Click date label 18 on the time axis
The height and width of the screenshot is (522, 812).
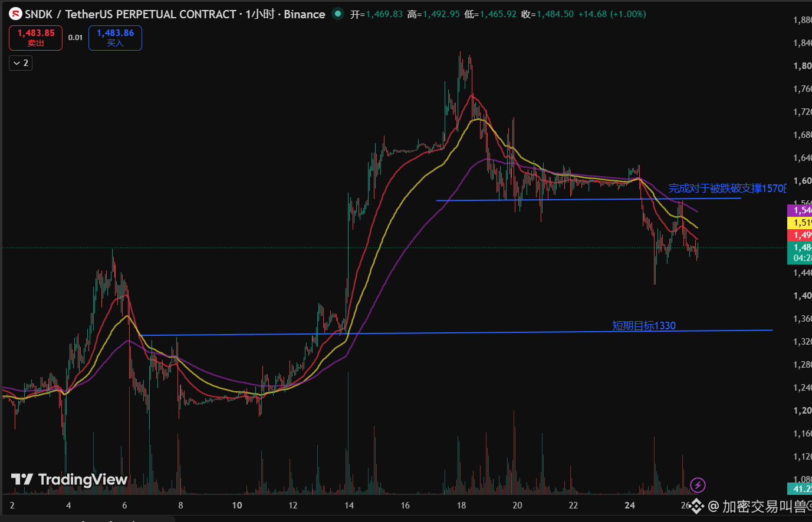tap(461, 506)
